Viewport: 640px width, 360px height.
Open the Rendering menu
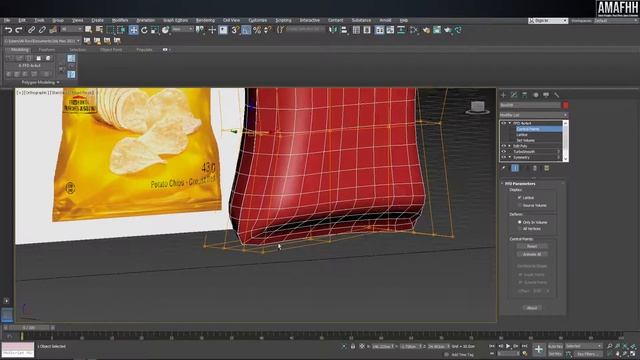click(205, 20)
